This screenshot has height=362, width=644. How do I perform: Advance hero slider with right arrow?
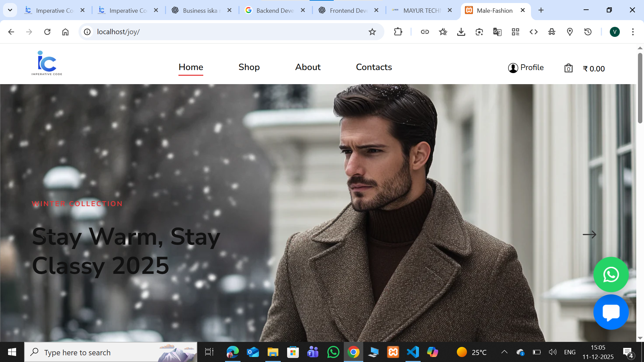589,235
